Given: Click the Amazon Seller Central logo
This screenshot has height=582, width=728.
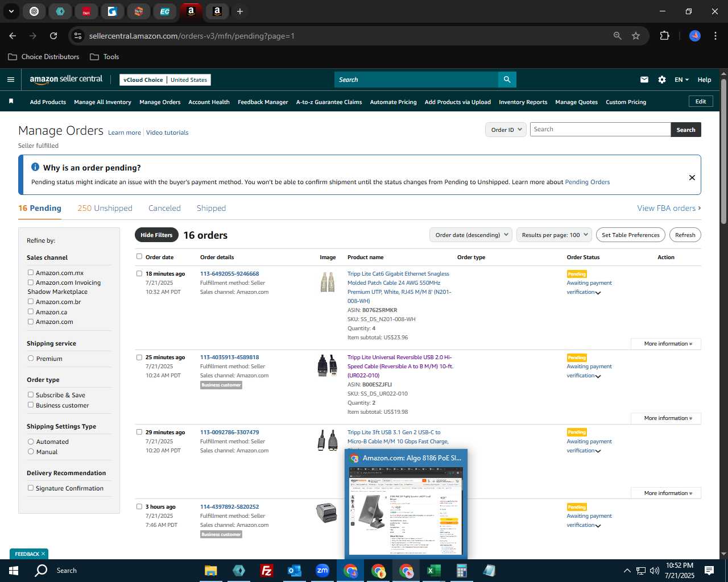Looking at the screenshot, I should (x=66, y=80).
